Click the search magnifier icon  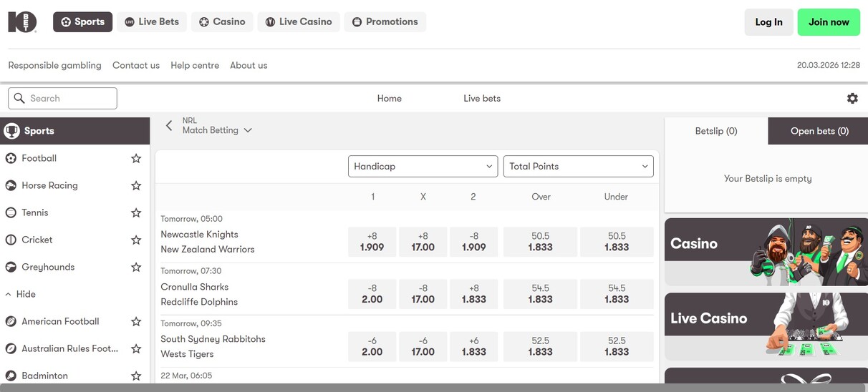click(19, 98)
